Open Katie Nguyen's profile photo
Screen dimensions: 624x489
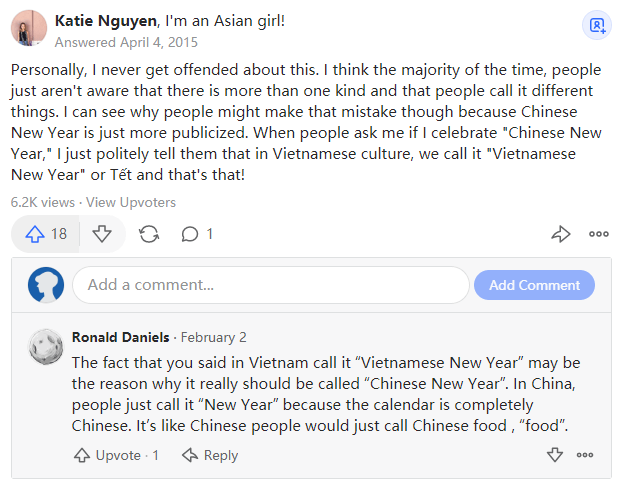coord(29,29)
